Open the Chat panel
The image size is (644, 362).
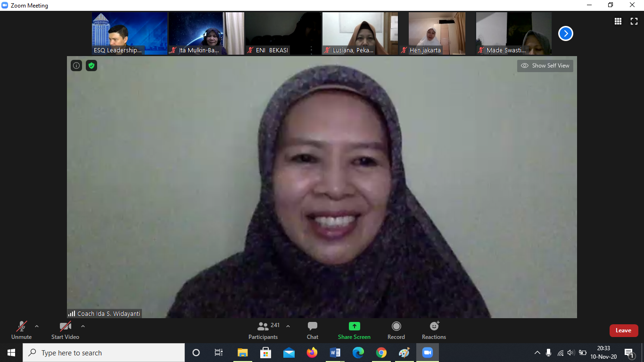click(x=312, y=330)
